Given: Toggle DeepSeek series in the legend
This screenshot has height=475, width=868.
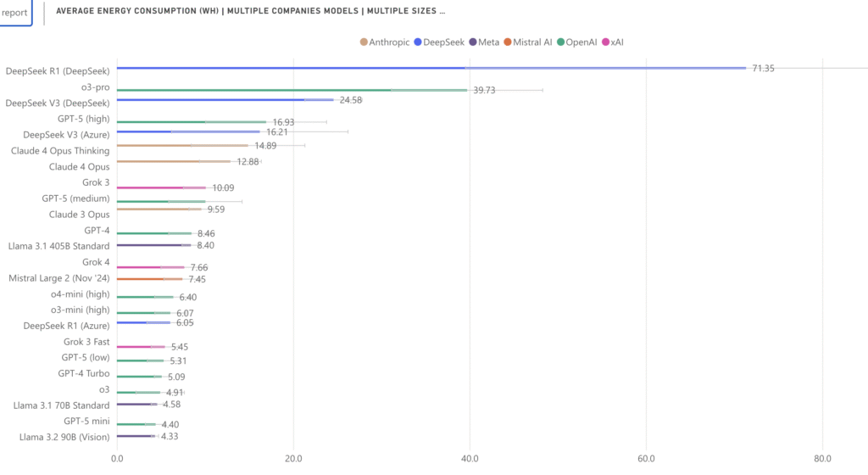Looking at the screenshot, I should (442, 42).
